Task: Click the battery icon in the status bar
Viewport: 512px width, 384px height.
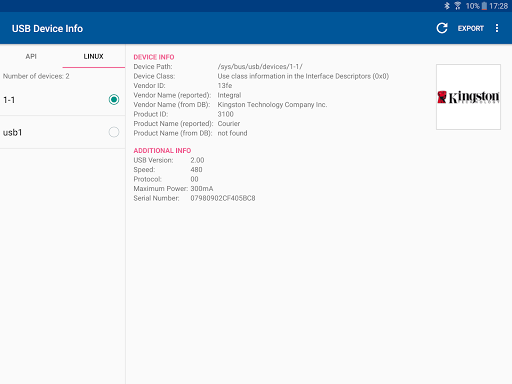Action: [x=484, y=6]
